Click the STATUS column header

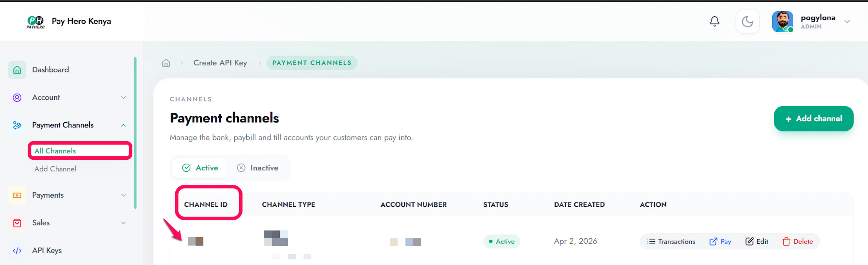tap(496, 204)
